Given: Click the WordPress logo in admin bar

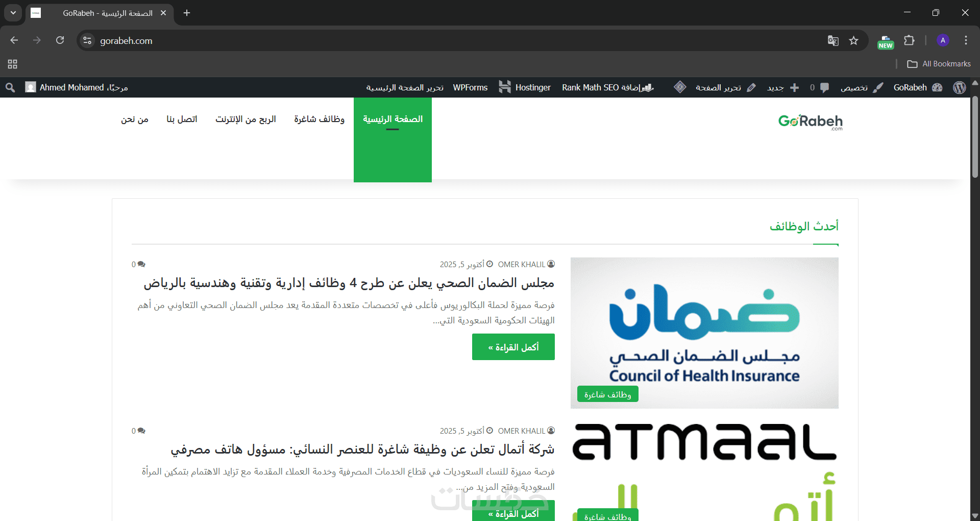Looking at the screenshot, I should click(960, 87).
